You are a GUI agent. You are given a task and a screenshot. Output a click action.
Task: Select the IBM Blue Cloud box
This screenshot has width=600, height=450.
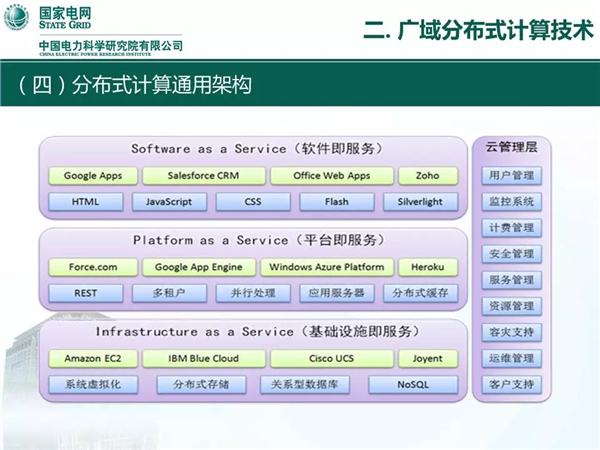(203, 358)
